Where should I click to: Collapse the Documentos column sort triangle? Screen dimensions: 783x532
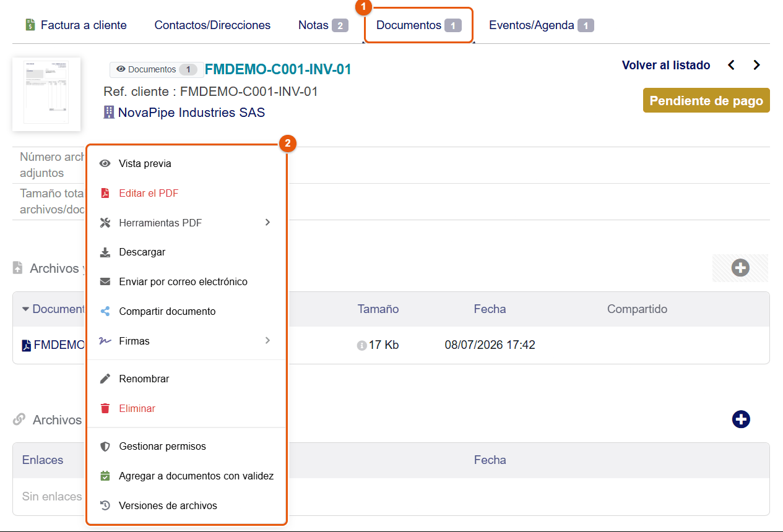pyautogui.click(x=25, y=309)
